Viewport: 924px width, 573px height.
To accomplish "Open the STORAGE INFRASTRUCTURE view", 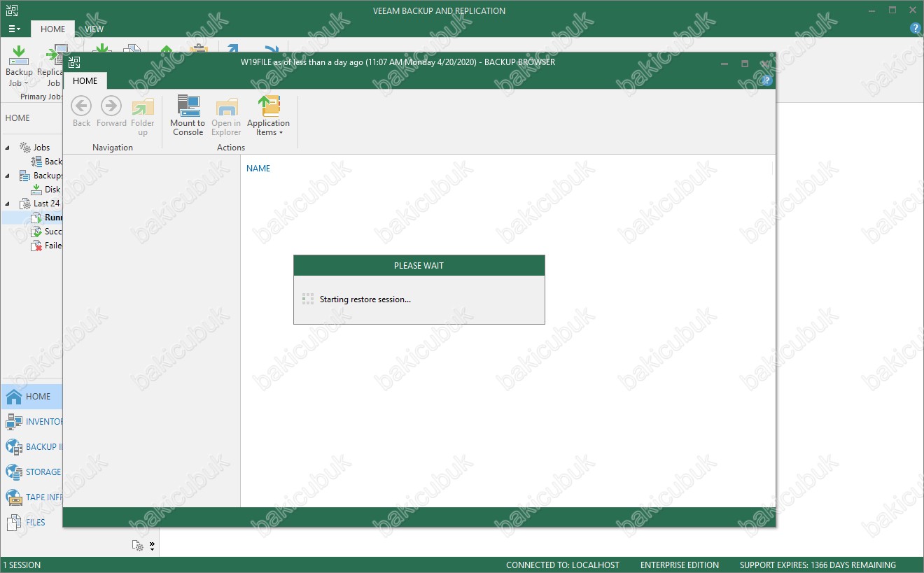I will coord(31,472).
